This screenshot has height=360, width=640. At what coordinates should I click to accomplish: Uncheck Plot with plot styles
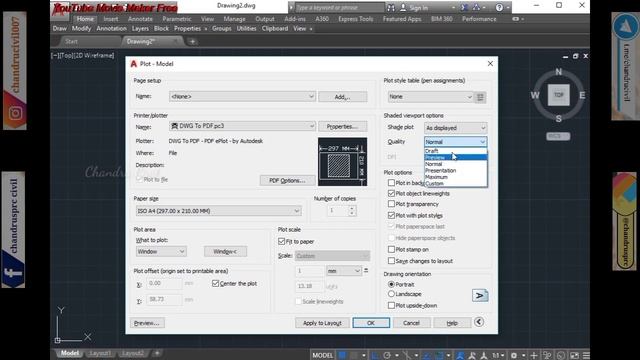click(x=391, y=215)
